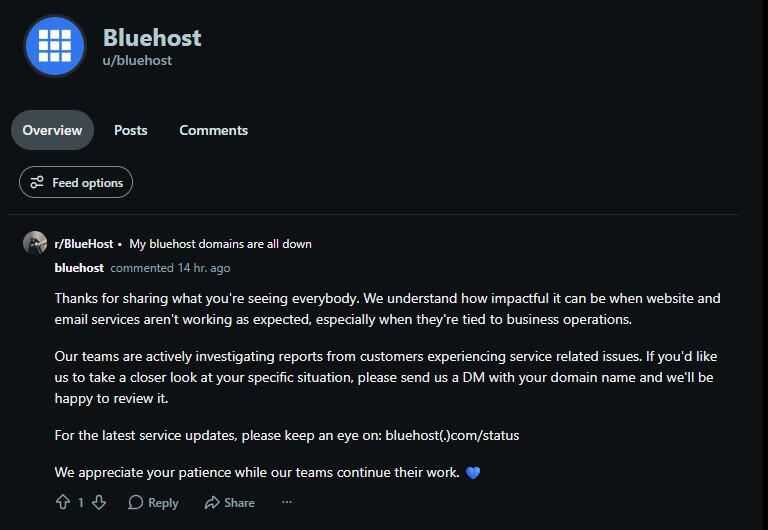Switch to the Posts tab
The height and width of the screenshot is (530, 768).
click(x=130, y=130)
